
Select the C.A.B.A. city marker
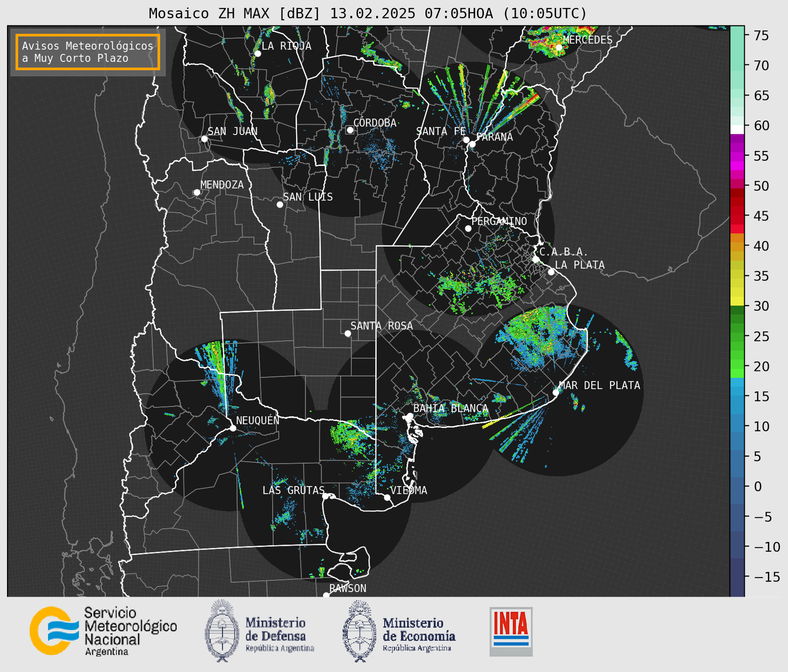click(536, 259)
